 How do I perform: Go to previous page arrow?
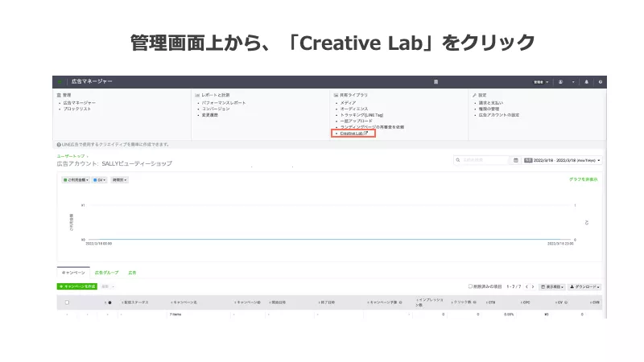(527, 286)
